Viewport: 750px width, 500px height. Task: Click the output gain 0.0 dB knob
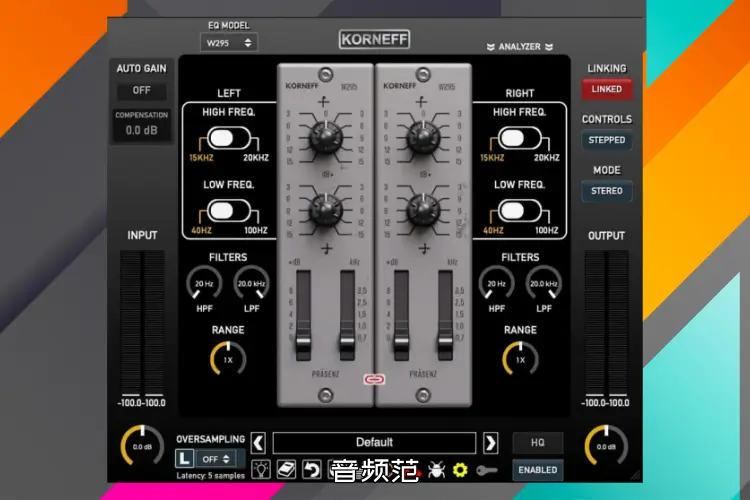point(606,446)
